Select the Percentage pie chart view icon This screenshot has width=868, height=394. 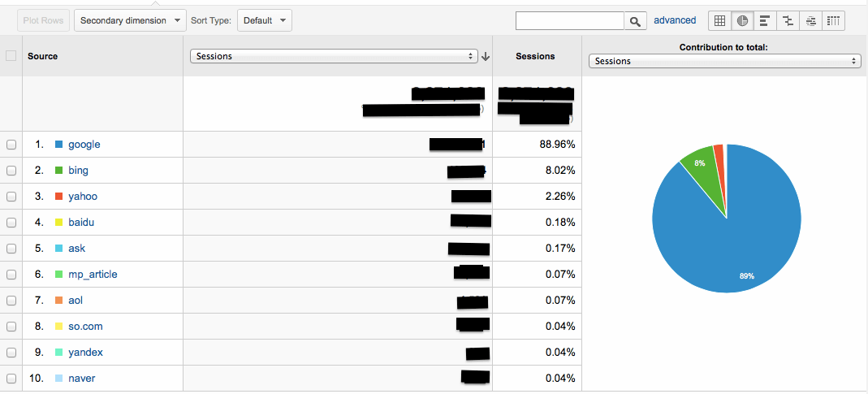click(742, 21)
